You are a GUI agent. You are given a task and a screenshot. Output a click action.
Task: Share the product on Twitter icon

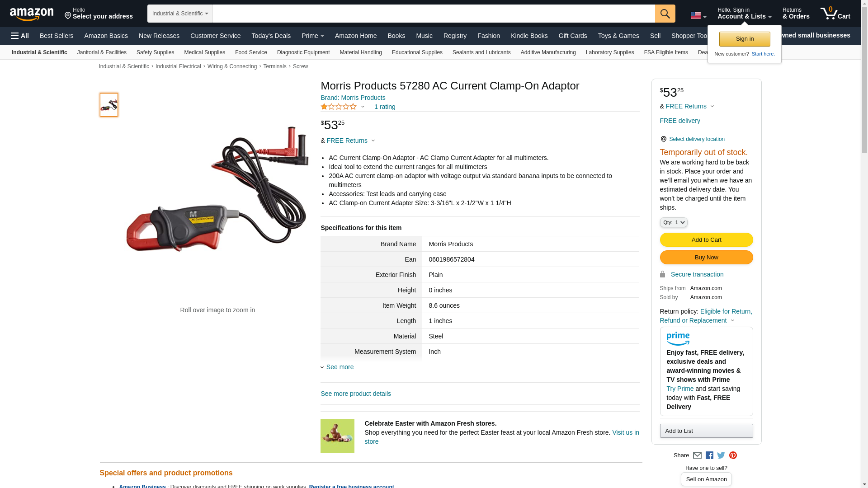[x=721, y=455]
